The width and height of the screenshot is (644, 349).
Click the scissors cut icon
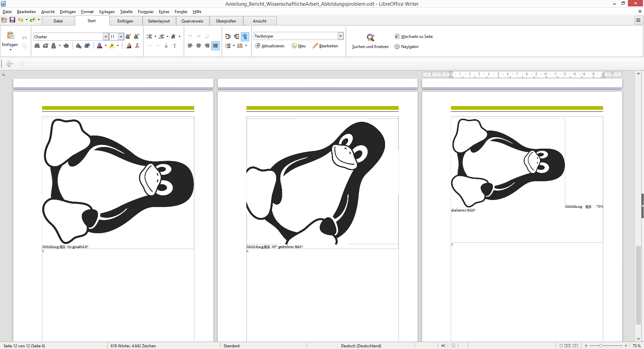pyautogui.click(x=24, y=37)
